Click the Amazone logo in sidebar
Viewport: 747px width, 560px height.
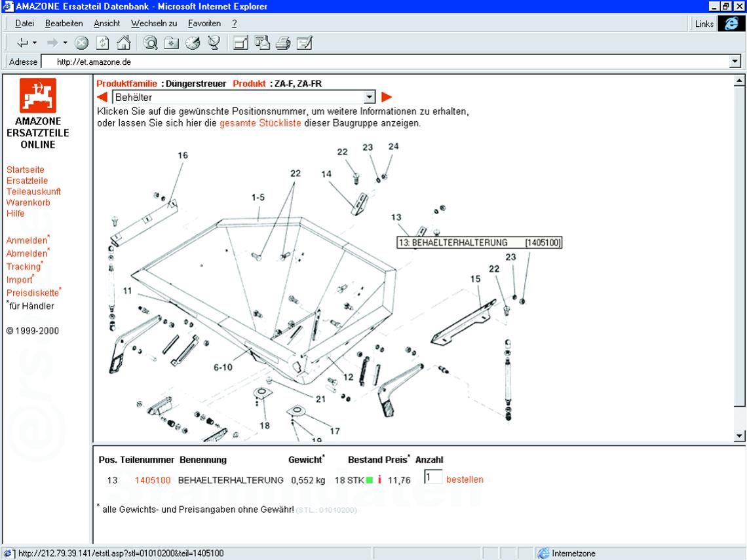click(37, 95)
